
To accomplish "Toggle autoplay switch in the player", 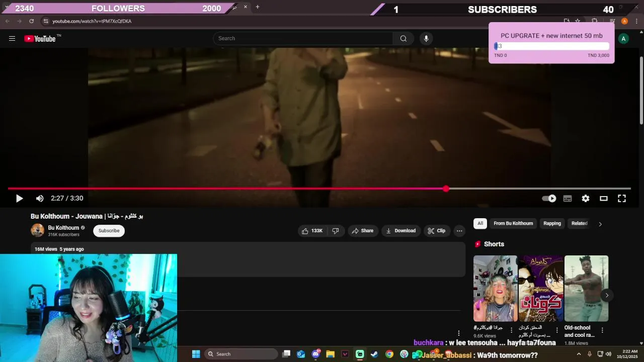I will pos(549,199).
